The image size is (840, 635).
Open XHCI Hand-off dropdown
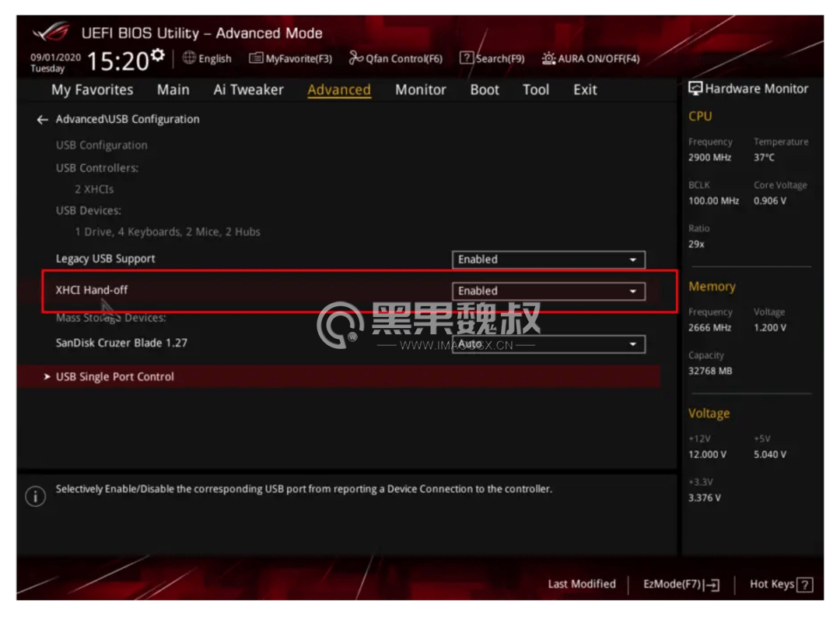[x=548, y=291]
